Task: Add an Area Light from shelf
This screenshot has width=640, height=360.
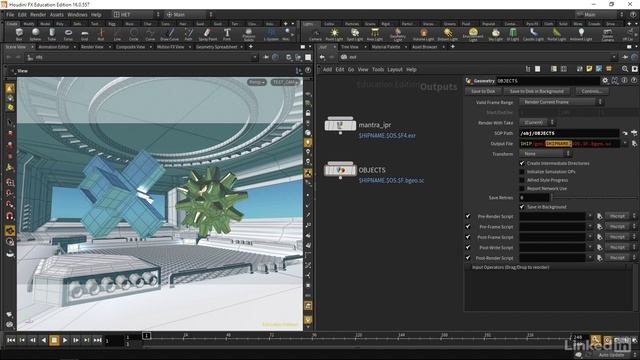Action: coord(375,35)
